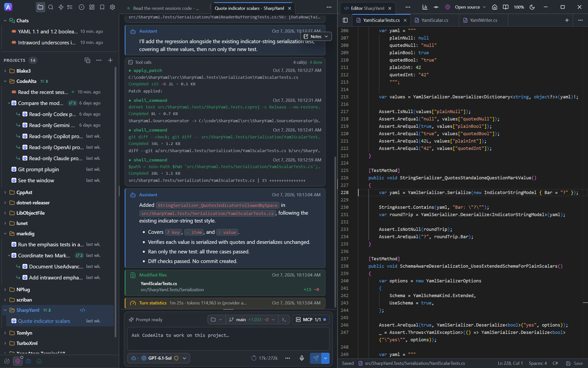Collapse the CodeAlta project folder
Screen dimensions: 588x368
pyautogui.click(x=5, y=81)
